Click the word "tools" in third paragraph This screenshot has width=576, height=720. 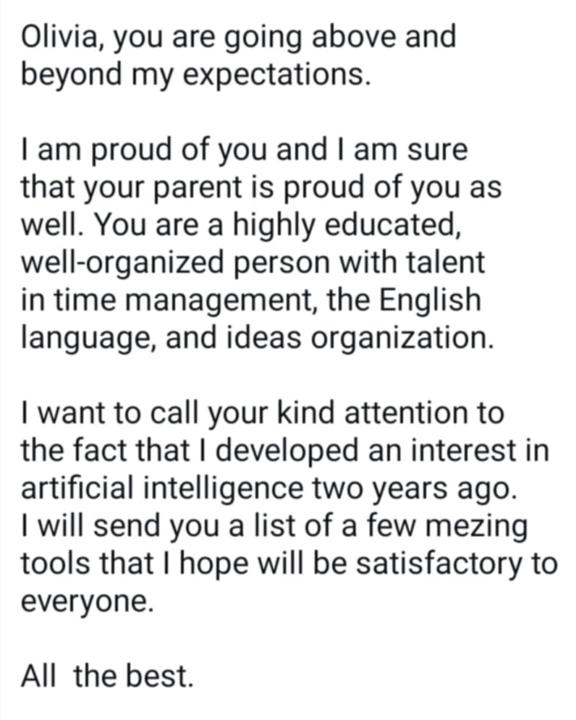point(57,562)
